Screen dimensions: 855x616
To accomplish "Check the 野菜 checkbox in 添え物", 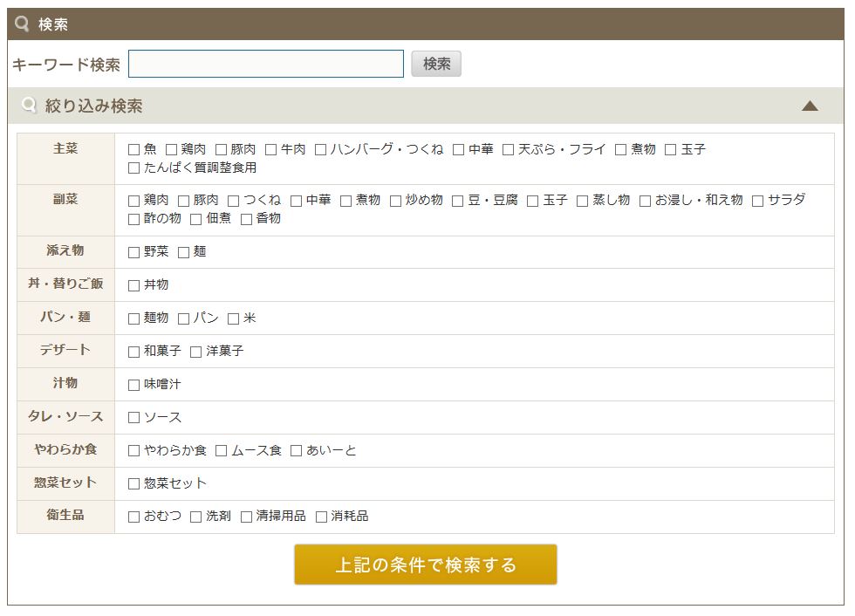I will click(x=134, y=252).
